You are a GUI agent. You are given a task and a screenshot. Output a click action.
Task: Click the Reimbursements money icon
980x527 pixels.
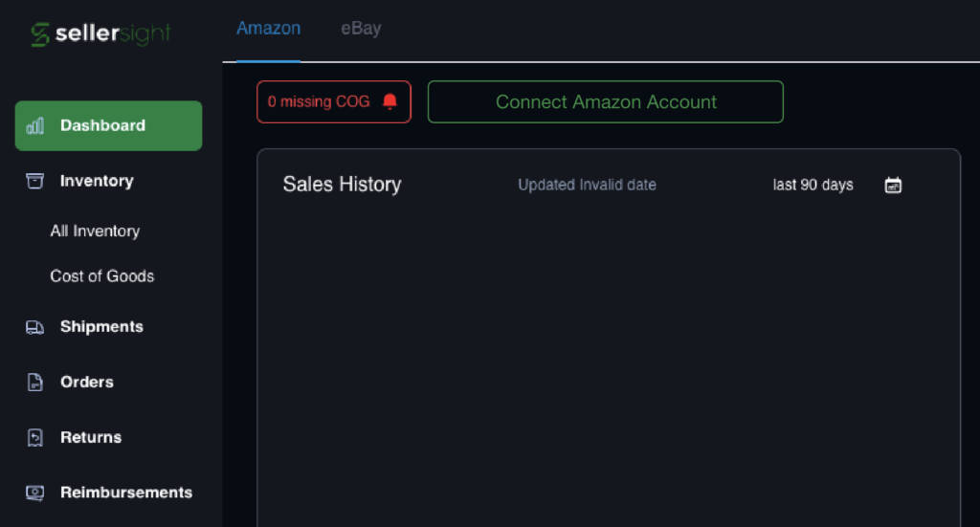tap(35, 493)
